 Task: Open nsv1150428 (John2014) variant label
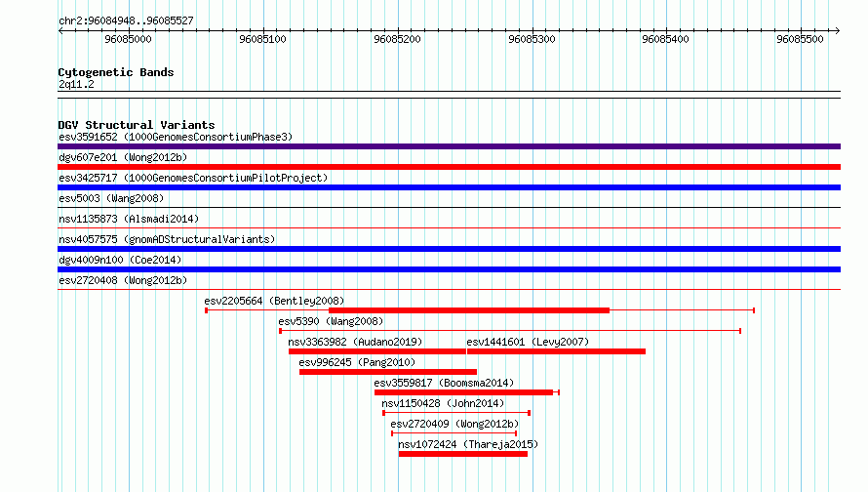click(x=443, y=403)
